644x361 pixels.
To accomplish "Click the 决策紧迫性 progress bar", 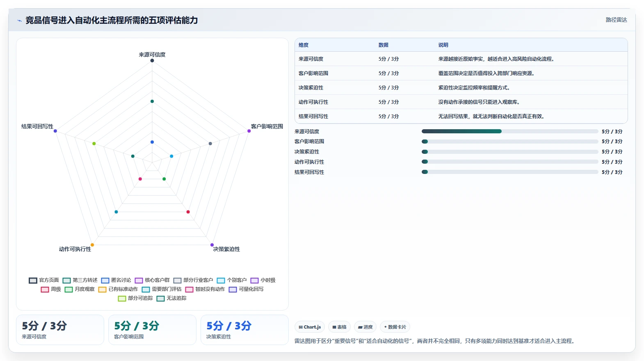I will (510, 152).
